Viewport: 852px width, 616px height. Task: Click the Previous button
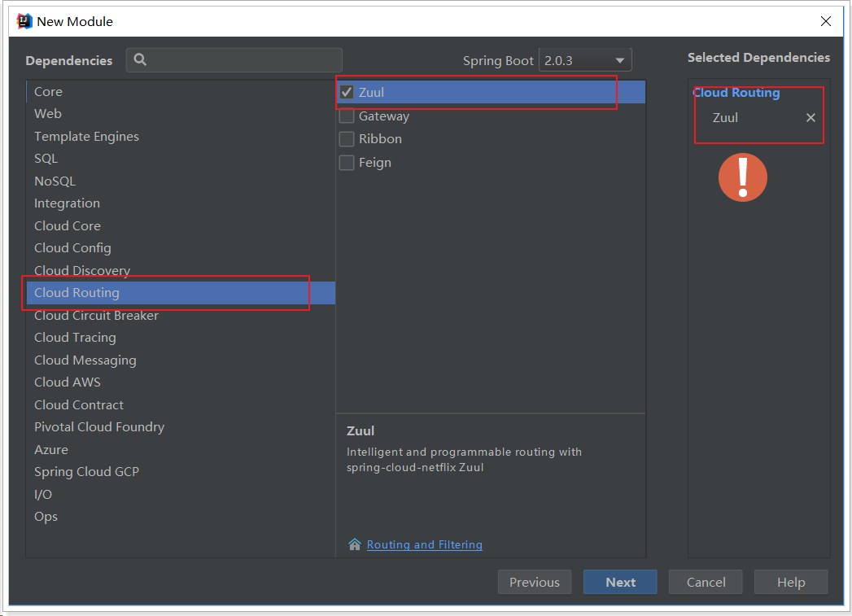(x=535, y=582)
